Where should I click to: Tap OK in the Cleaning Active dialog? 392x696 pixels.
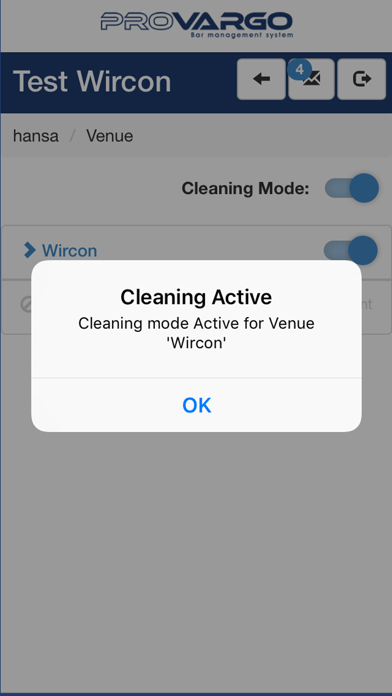(196, 405)
